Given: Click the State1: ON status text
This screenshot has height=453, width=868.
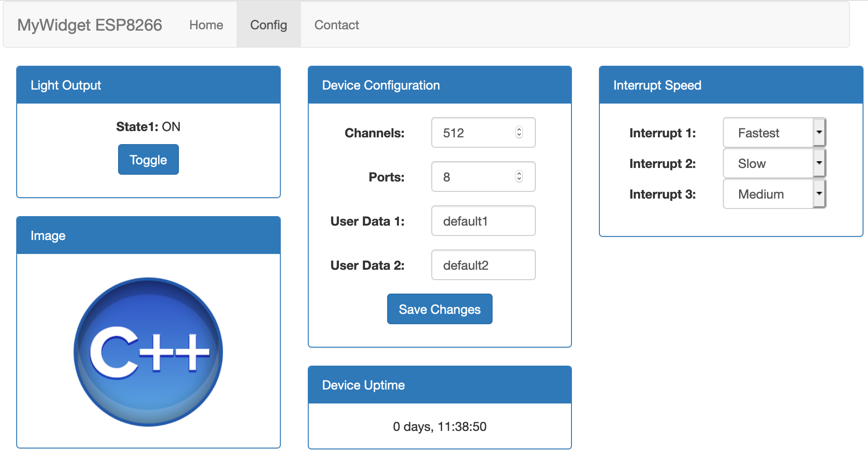Looking at the screenshot, I should pyautogui.click(x=148, y=127).
